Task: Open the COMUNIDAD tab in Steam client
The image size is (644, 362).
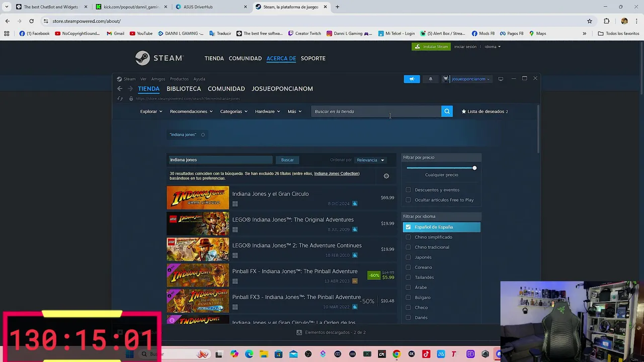Action: (226, 88)
